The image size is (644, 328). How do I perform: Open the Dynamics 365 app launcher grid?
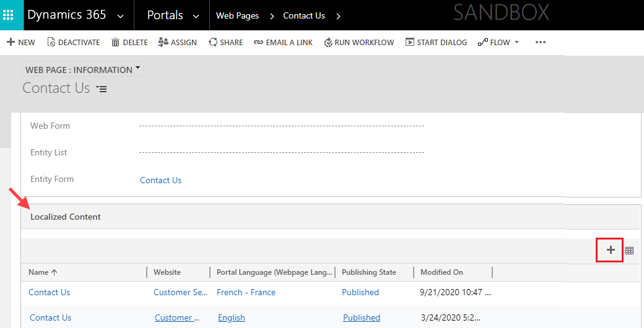point(8,15)
